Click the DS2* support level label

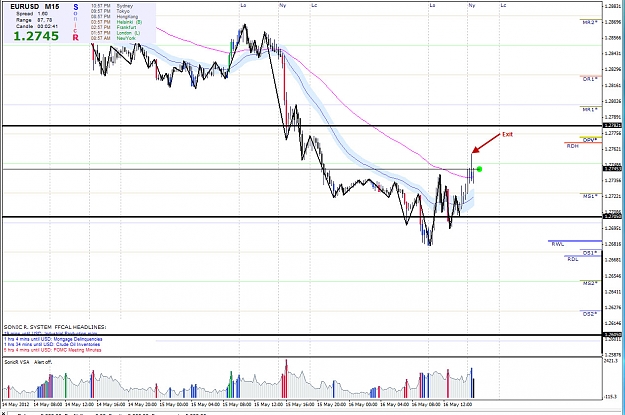(x=590, y=314)
